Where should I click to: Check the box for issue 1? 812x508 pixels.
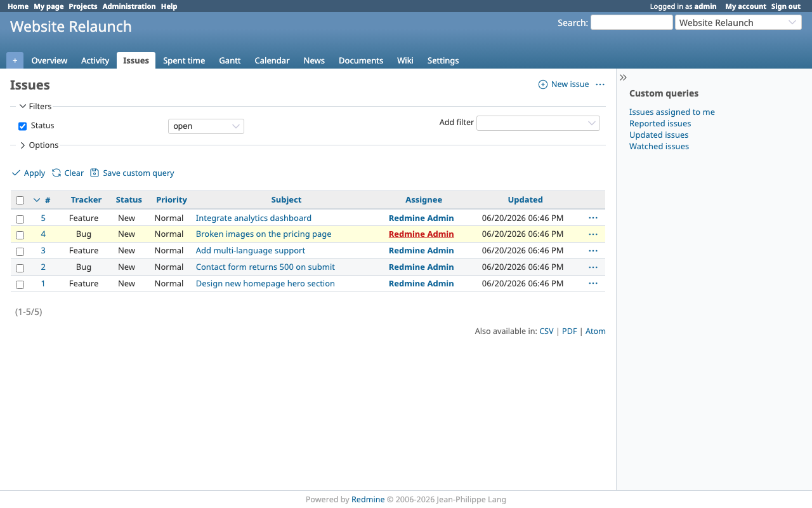click(20, 284)
